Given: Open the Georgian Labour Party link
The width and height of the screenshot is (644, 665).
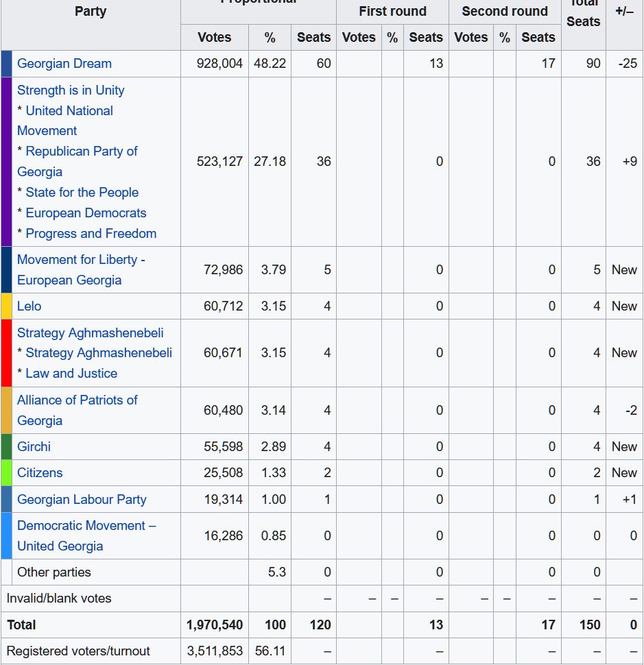Looking at the screenshot, I should point(82,500).
